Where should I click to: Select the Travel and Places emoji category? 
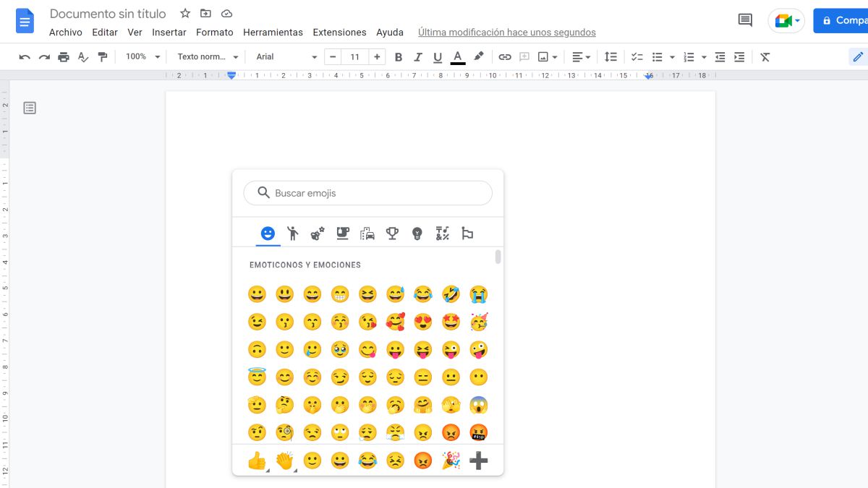coord(367,233)
